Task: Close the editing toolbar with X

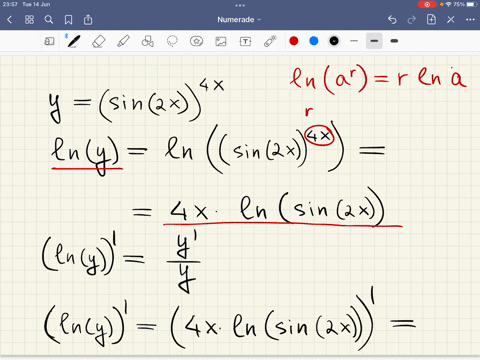Action: coord(451,20)
